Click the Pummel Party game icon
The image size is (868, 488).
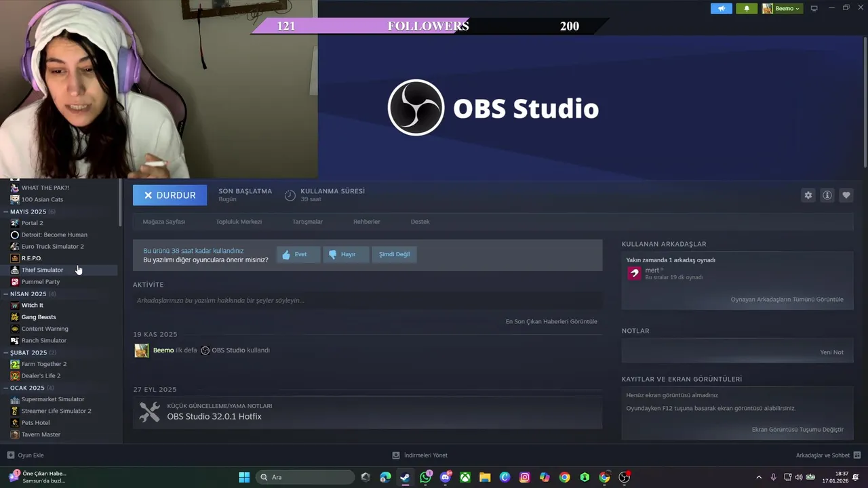click(x=15, y=282)
